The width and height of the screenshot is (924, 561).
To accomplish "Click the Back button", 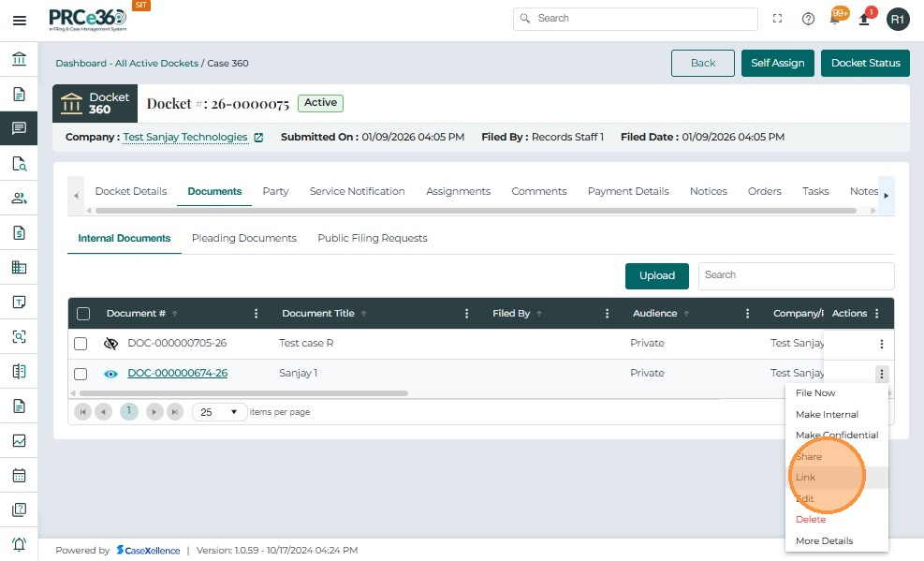I will (703, 63).
